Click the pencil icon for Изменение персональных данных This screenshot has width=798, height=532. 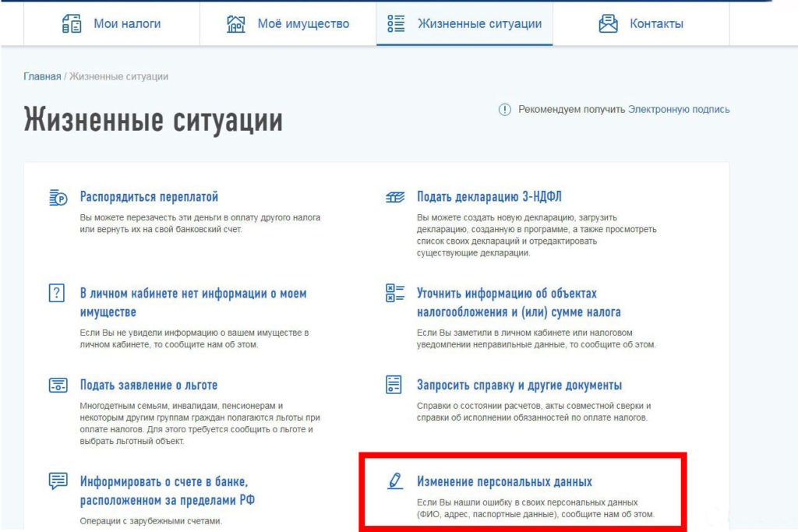(x=394, y=481)
